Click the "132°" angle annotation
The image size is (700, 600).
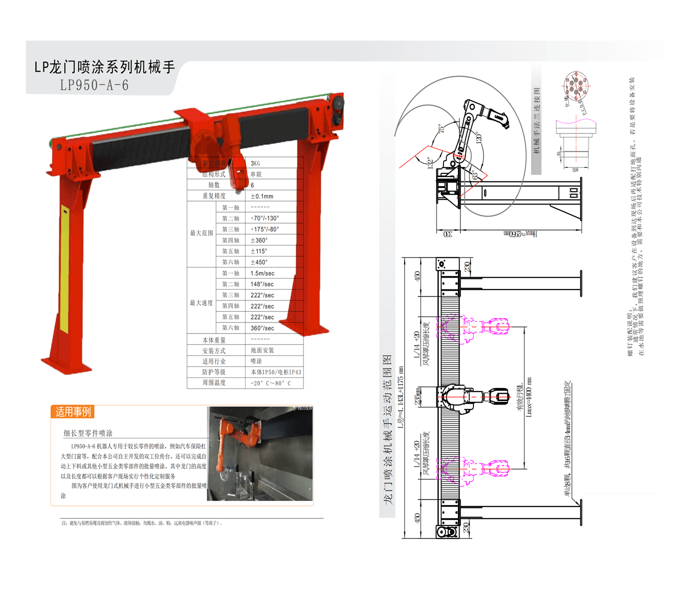coord(430,163)
